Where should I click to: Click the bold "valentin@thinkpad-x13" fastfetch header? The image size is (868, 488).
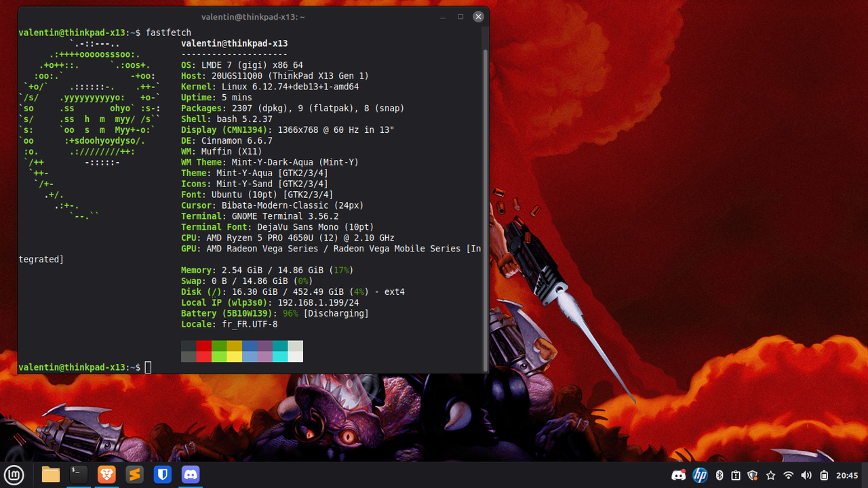235,44
